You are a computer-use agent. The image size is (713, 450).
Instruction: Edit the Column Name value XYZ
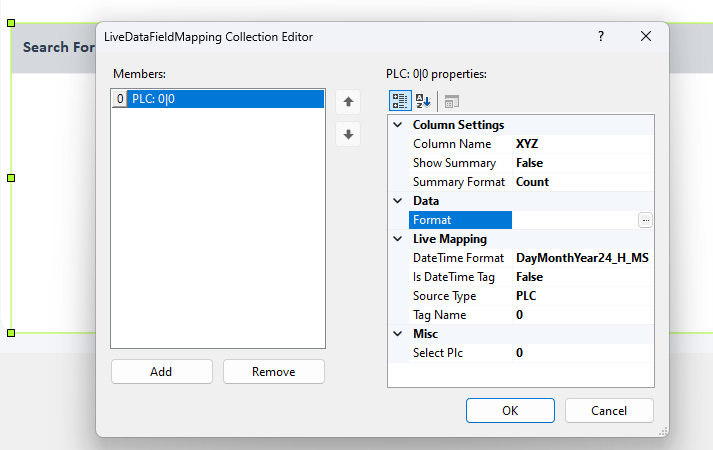(x=582, y=144)
